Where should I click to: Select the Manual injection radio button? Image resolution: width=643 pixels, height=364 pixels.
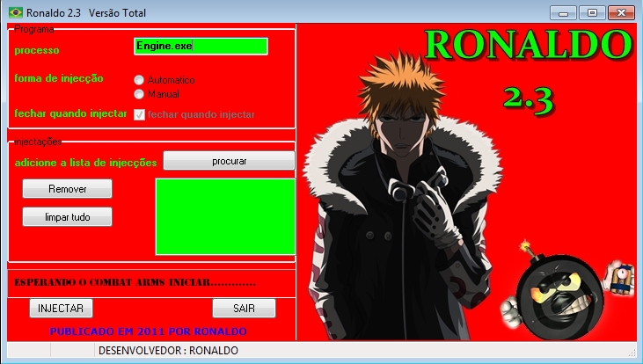pos(139,94)
